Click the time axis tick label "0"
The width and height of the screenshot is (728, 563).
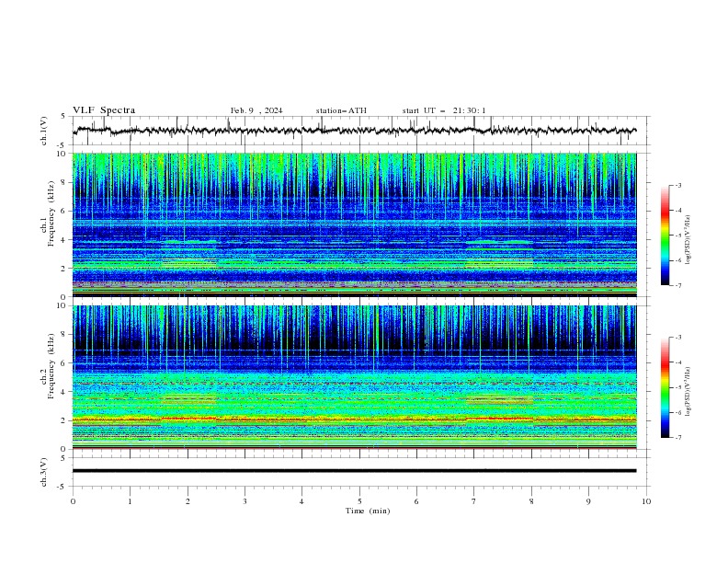pyautogui.click(x=73, y=501)
